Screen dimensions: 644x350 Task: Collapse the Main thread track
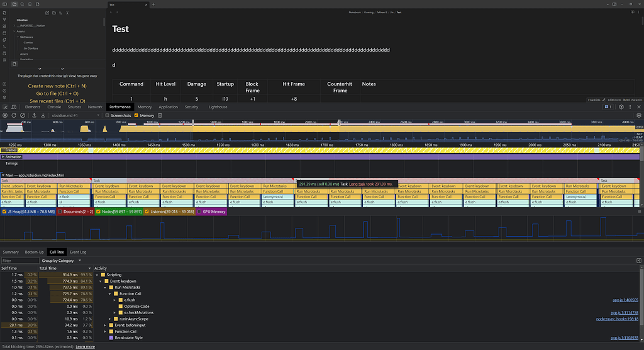coord(3,175)
